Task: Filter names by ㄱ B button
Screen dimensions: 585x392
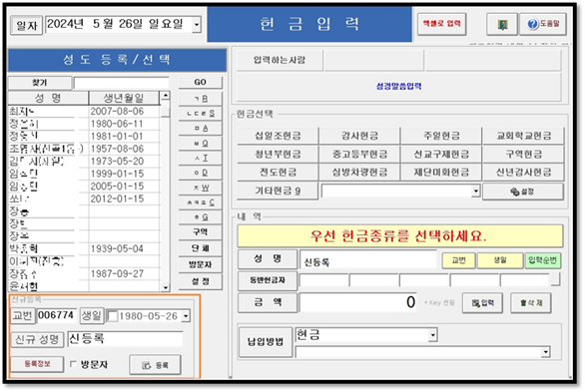Action: tap(200, 99)
